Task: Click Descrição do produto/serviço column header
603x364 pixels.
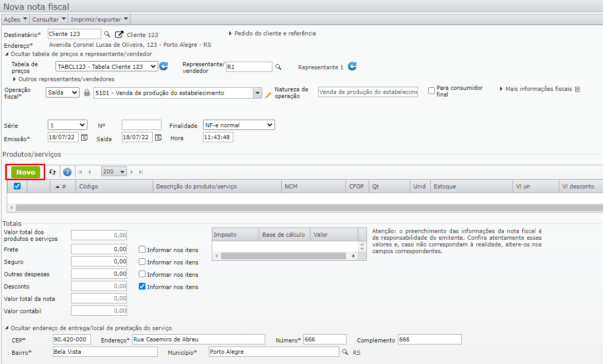Action: [217, 186]
